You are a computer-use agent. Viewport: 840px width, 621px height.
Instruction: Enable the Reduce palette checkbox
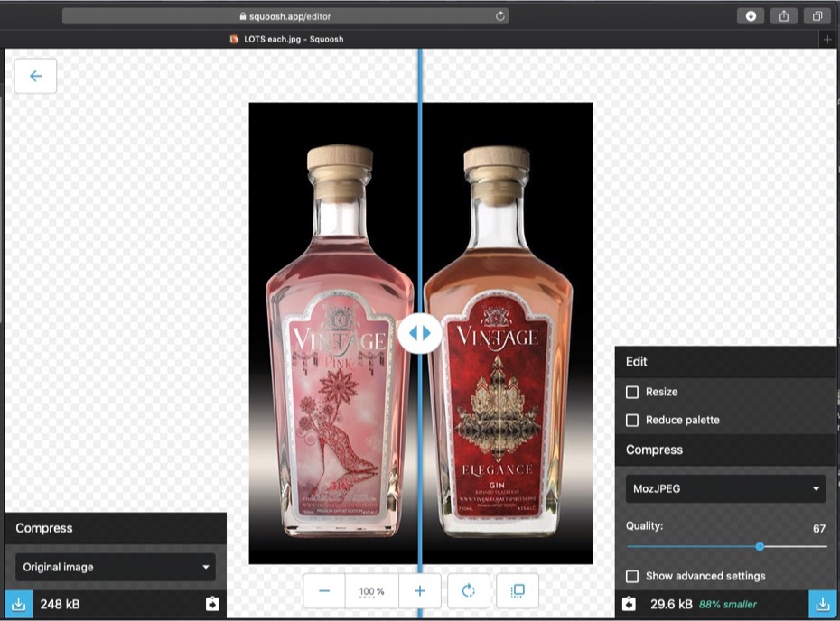[x=632, y=420]
